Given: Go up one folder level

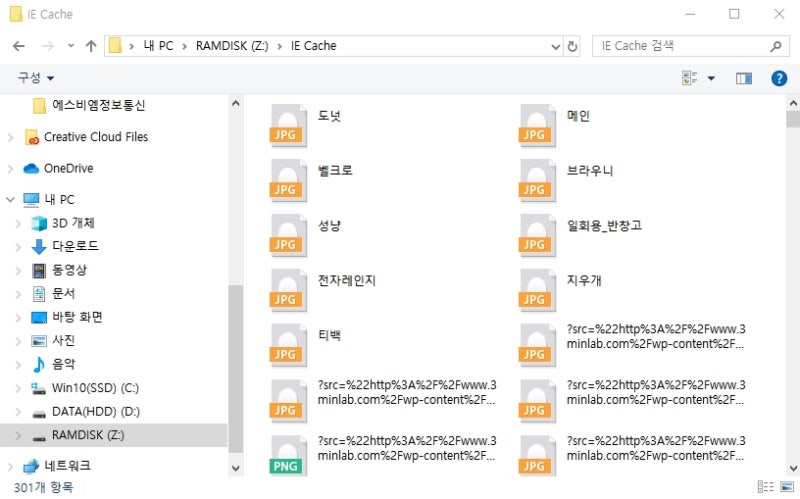Looking at the screenshot, I should [x=91, y=46].
